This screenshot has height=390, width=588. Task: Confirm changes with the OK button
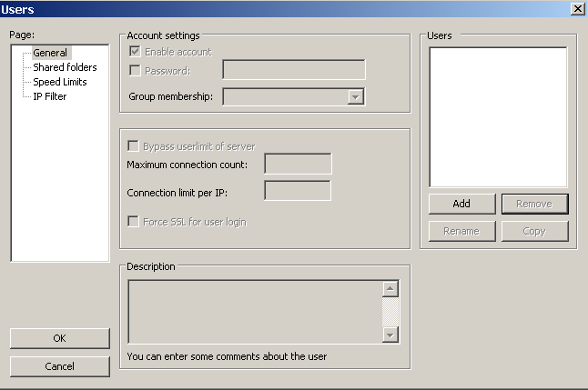pyautogui.click(x=60, y=338)
